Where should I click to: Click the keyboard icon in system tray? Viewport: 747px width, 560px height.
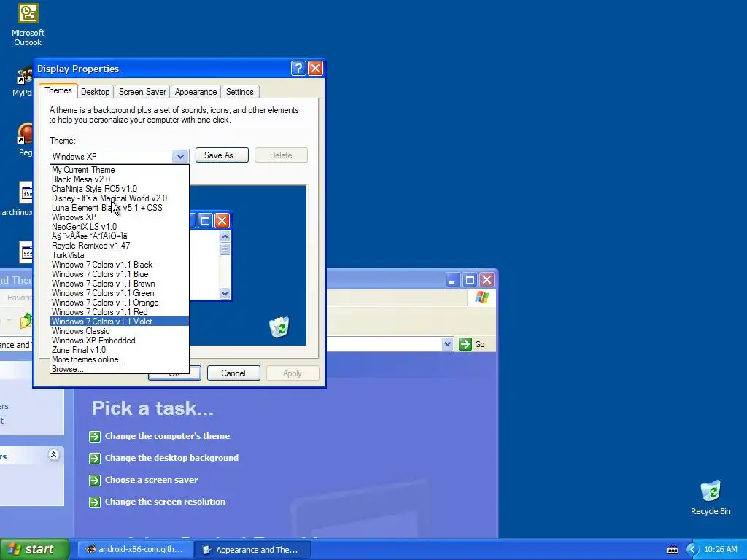[672, 550]
